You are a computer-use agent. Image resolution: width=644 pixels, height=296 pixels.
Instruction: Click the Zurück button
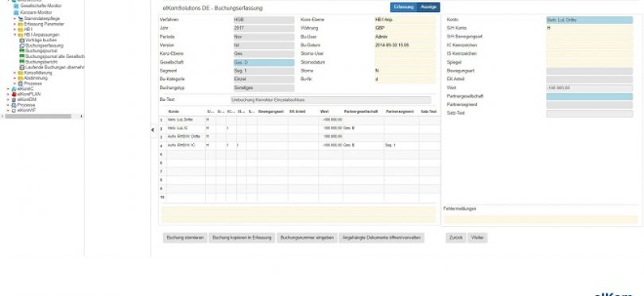456,238
